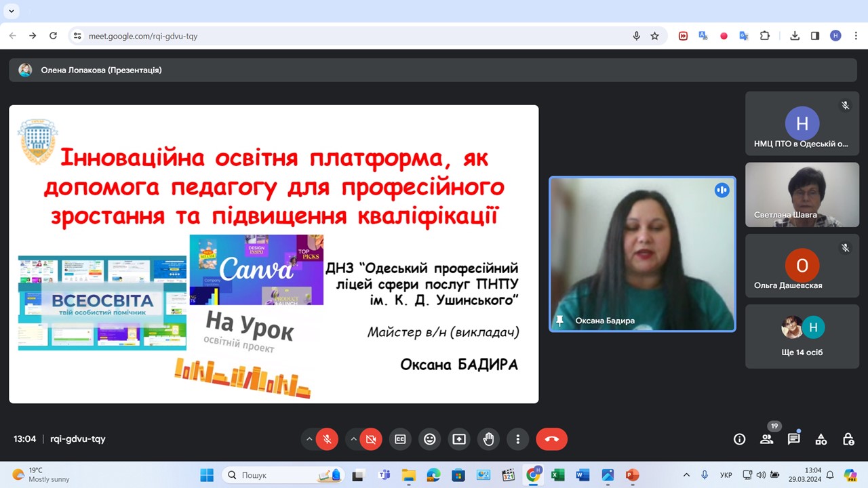Click the leave call red button
The width and height of the screenshot is (868, 488).
click(x=551, y=439)
